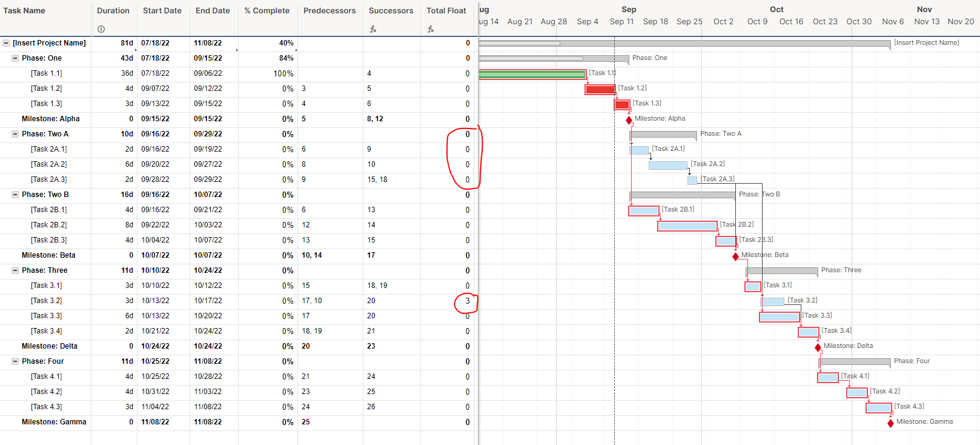Select the [Task 4.3] Gantt bar
The width and height of the screenshot is (980, 445).
coord(879,408)
